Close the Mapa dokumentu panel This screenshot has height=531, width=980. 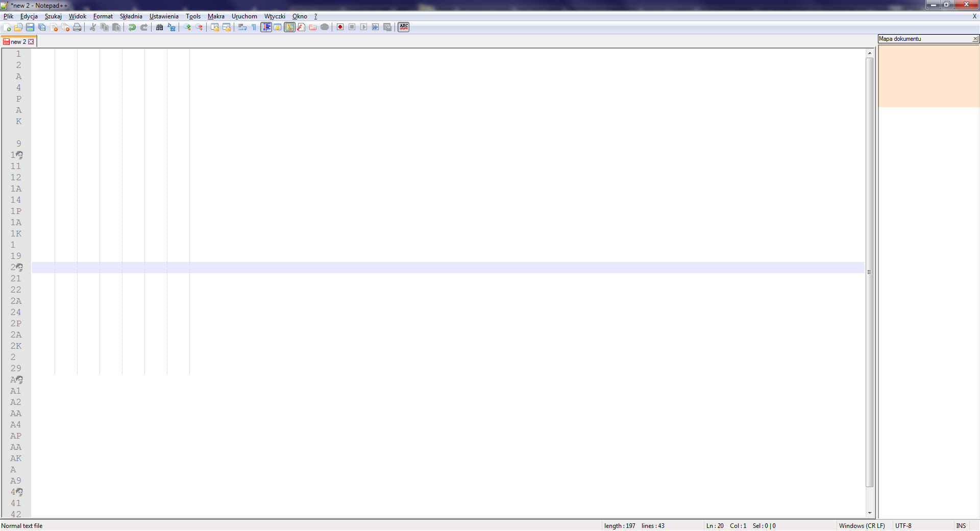click(975, 39)
